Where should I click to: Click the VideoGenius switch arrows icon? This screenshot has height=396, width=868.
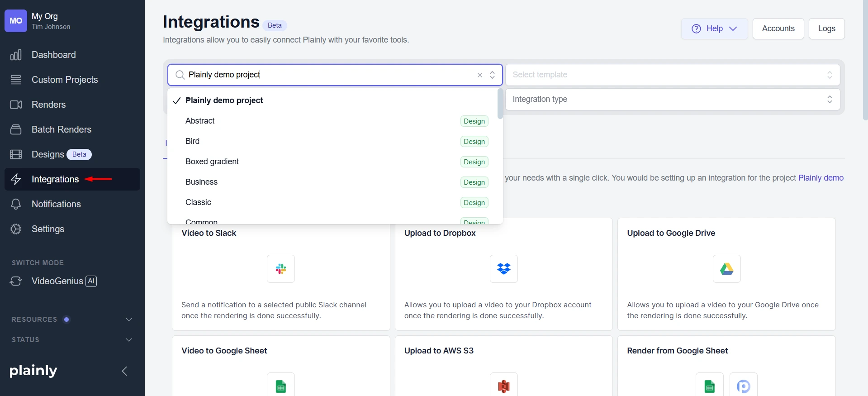(16, 281)
